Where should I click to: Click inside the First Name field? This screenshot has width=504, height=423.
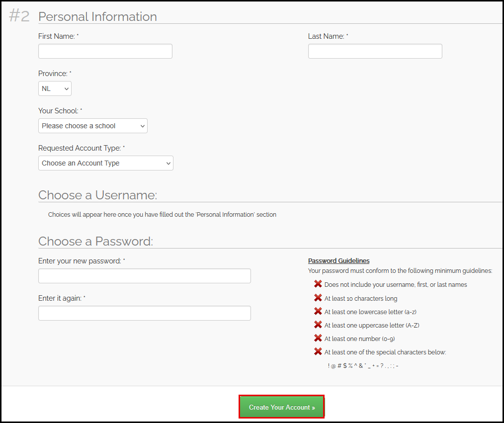click(105, 51)
